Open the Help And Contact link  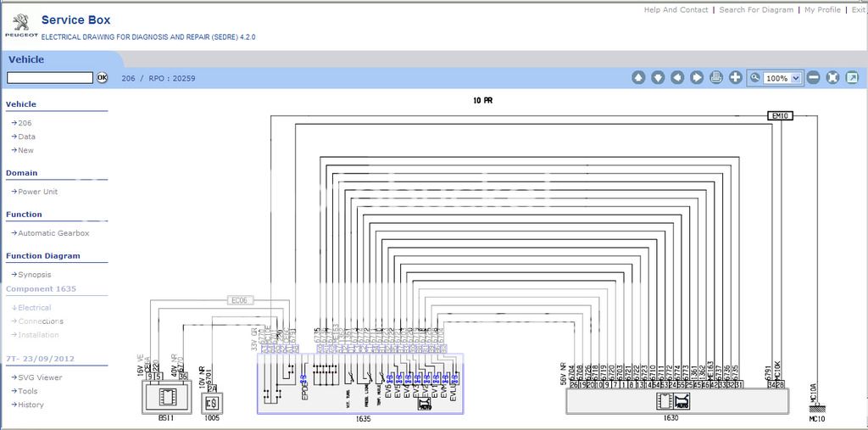click(x=676, y=10)
